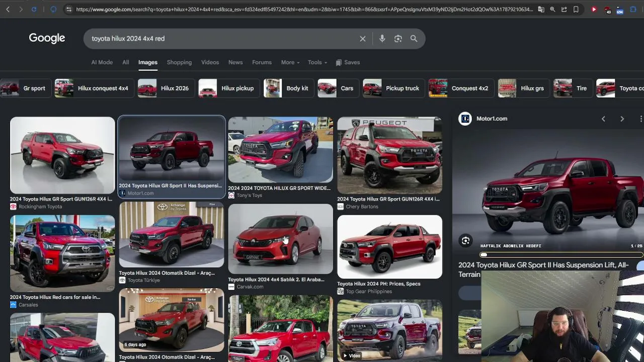Switch to the Forums tab
The width and height of the screenshot is (644, 362).
(262, 62)
